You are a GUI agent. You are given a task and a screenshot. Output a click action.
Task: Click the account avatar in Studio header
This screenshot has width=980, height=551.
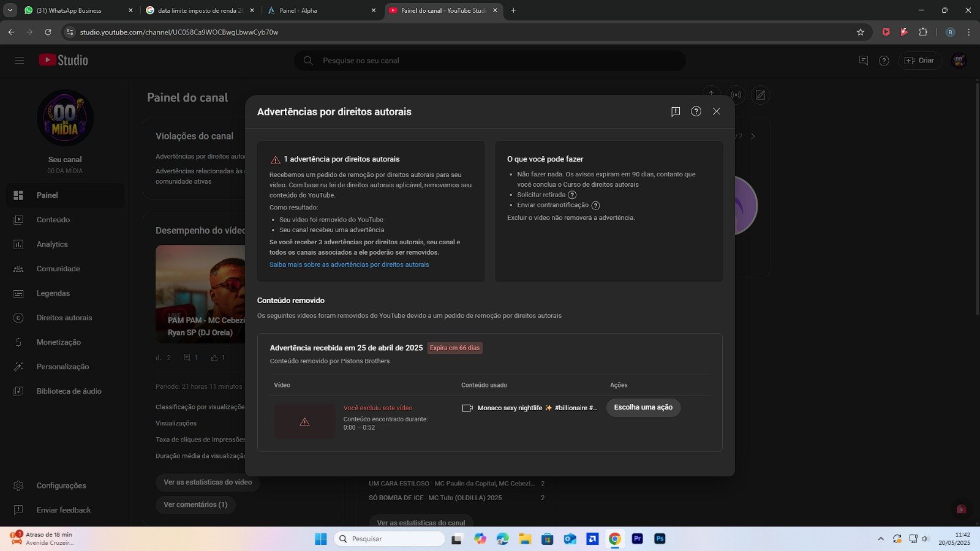click(x=959, y=60)
